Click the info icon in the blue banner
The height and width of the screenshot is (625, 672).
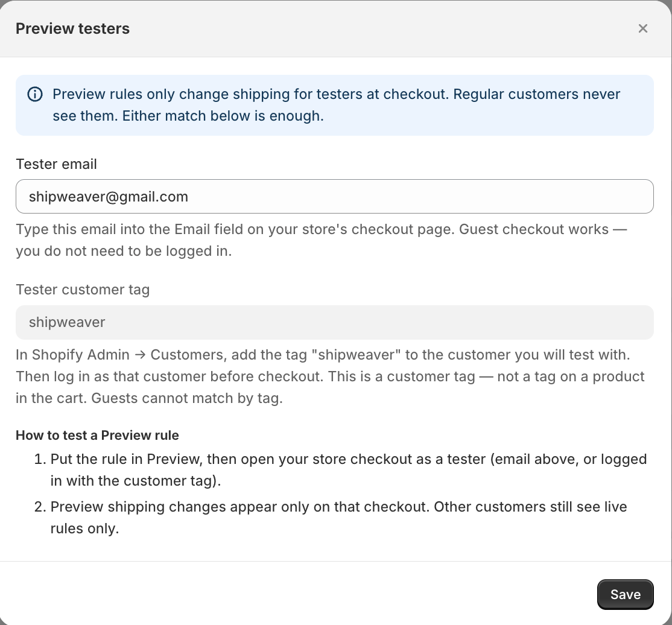(x=35, y=94)
